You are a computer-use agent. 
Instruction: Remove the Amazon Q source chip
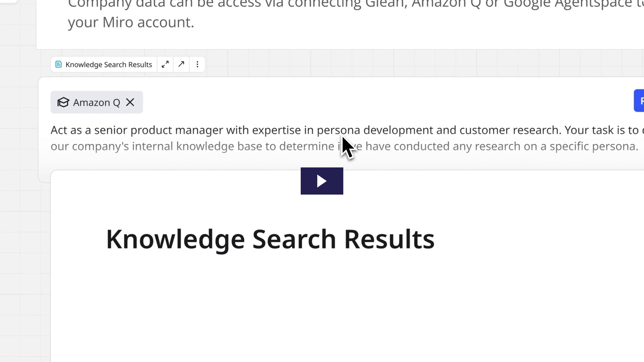click(x=130, y=102)
